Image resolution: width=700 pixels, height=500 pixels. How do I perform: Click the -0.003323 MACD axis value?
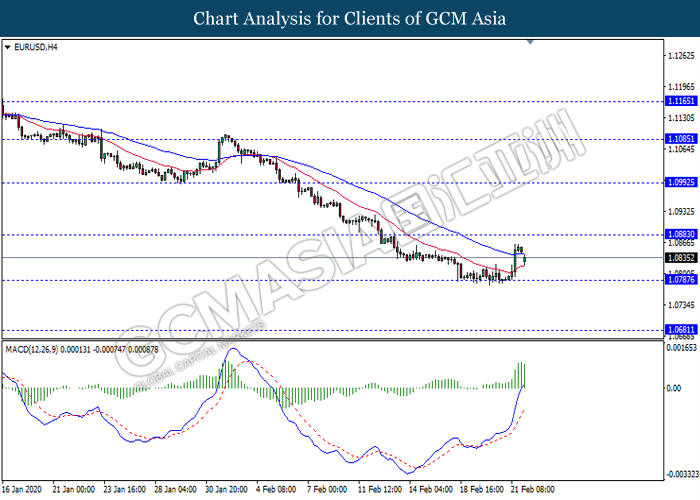(681, 472)
